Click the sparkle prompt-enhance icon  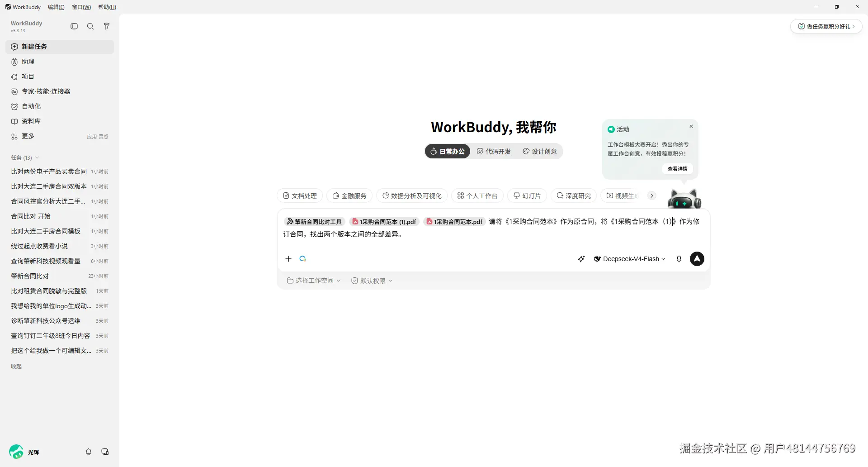click(x=581, y=259)
